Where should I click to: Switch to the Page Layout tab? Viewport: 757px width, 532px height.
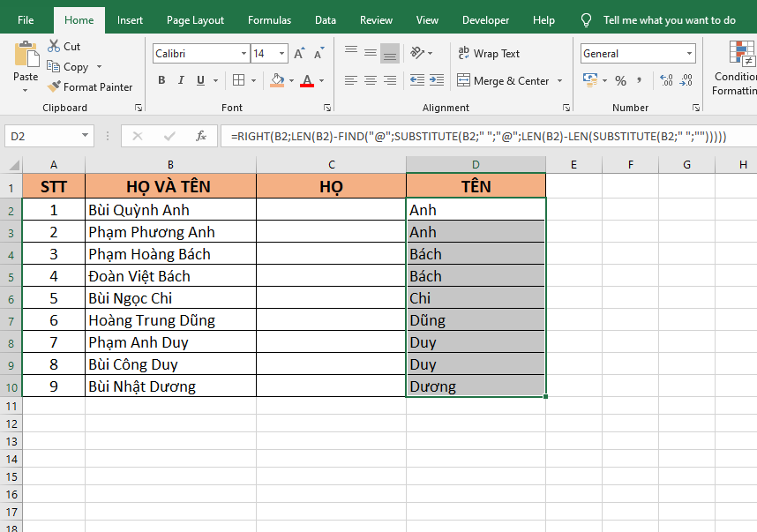click(x=195, y=20)
